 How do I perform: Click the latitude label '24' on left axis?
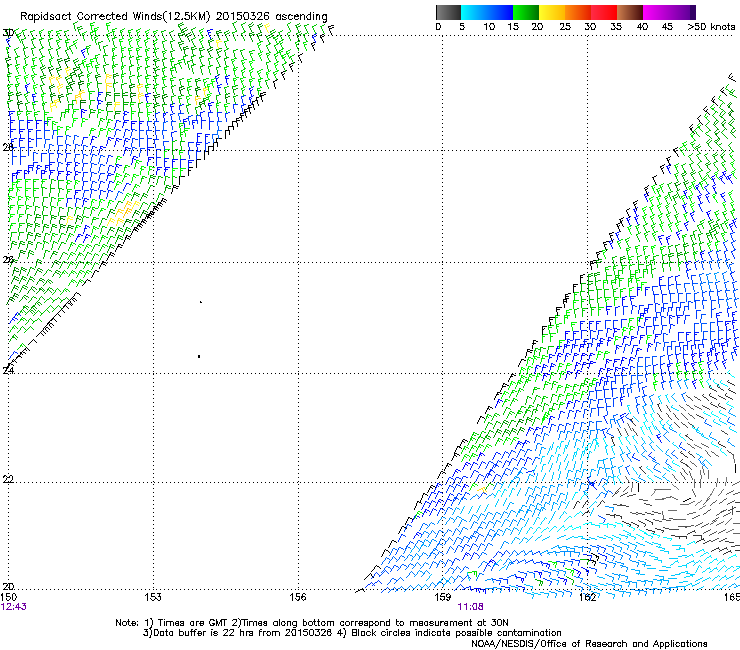click(x=8, y=370)
